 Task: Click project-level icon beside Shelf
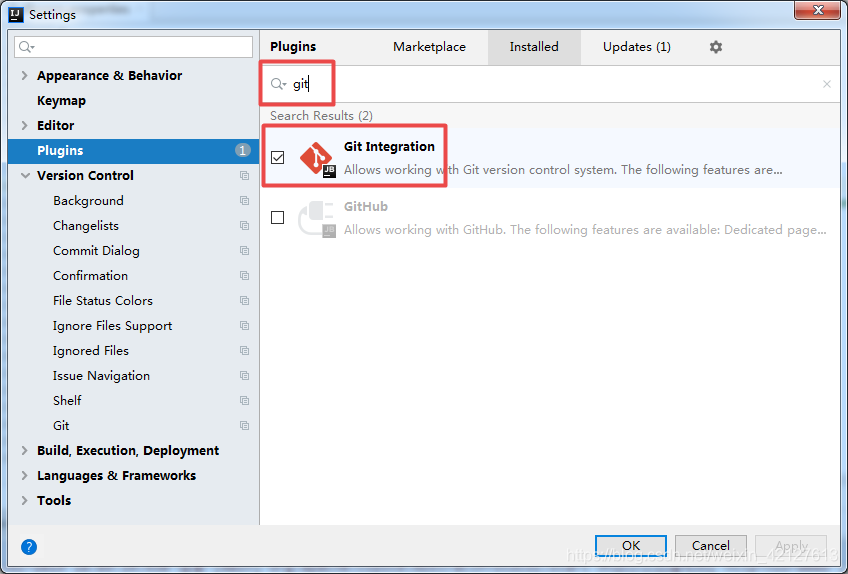(x=244, y=400)
